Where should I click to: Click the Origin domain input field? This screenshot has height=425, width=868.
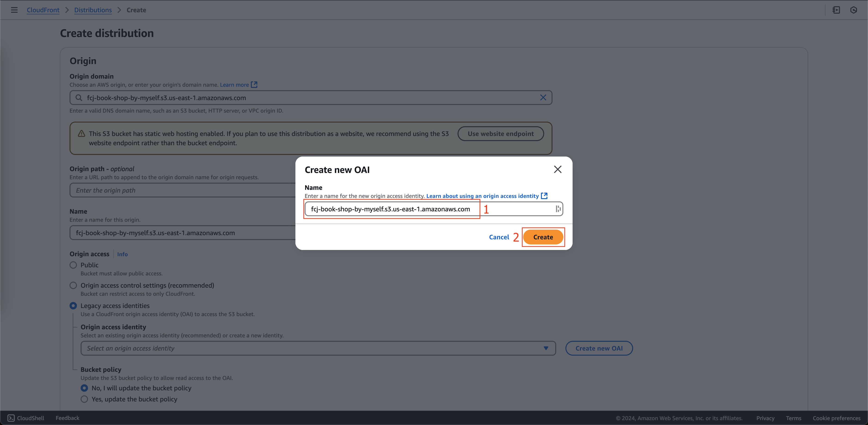pos(311,98)
